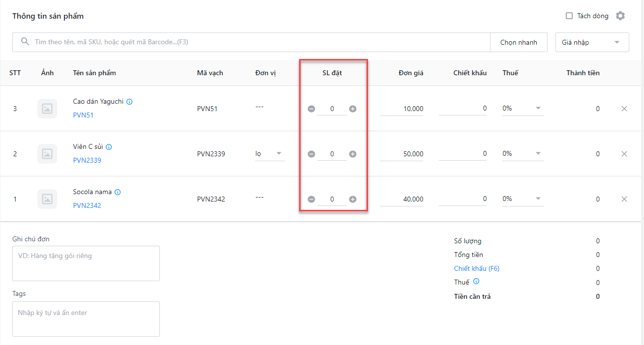Click the Tên sản phẩm column header
644x345 pixels.
tap(94, 73)
